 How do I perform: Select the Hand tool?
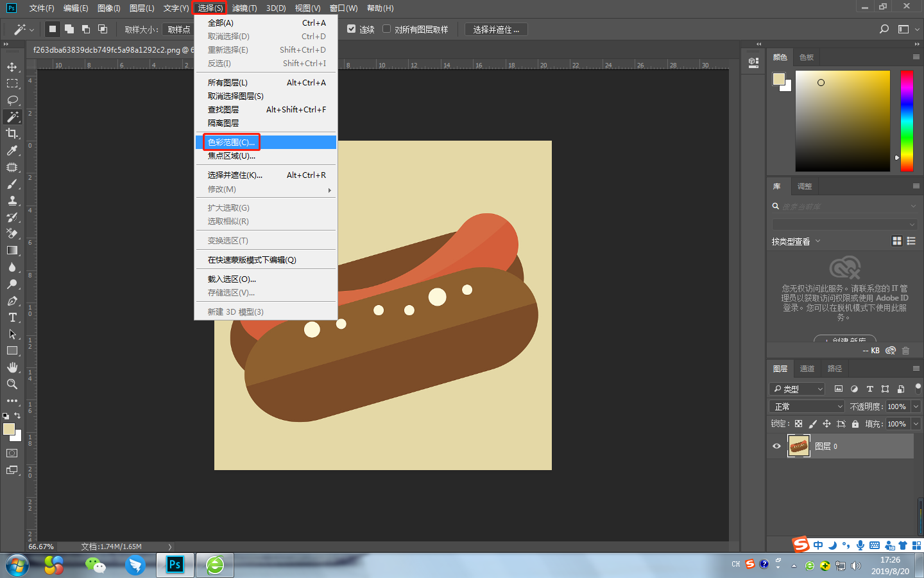click(x=13, y=367)
